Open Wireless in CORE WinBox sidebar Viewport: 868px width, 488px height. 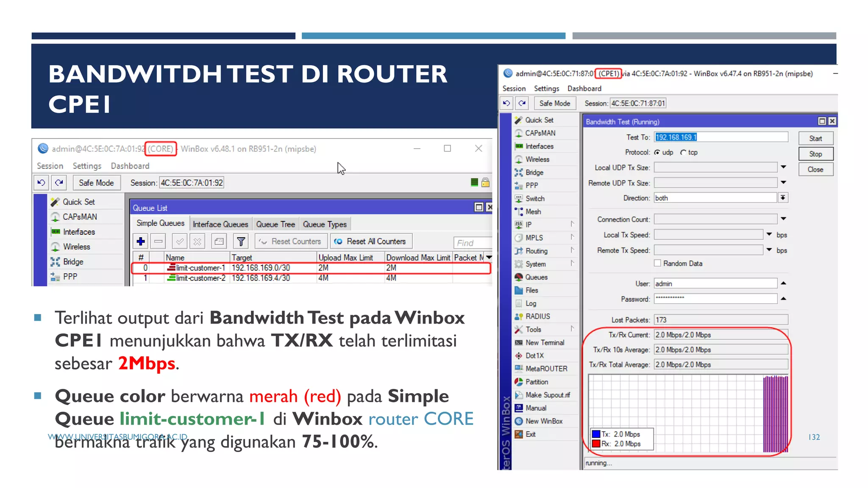click(x=76, y=247)
